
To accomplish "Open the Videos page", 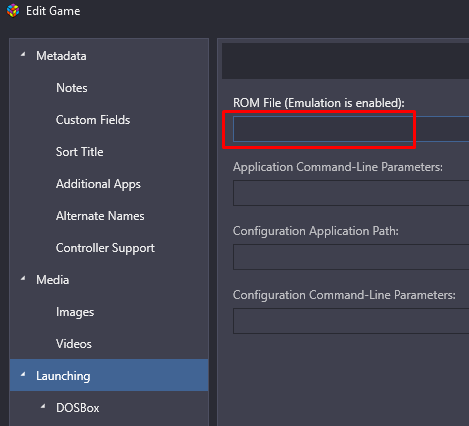I will click(74, 344).
